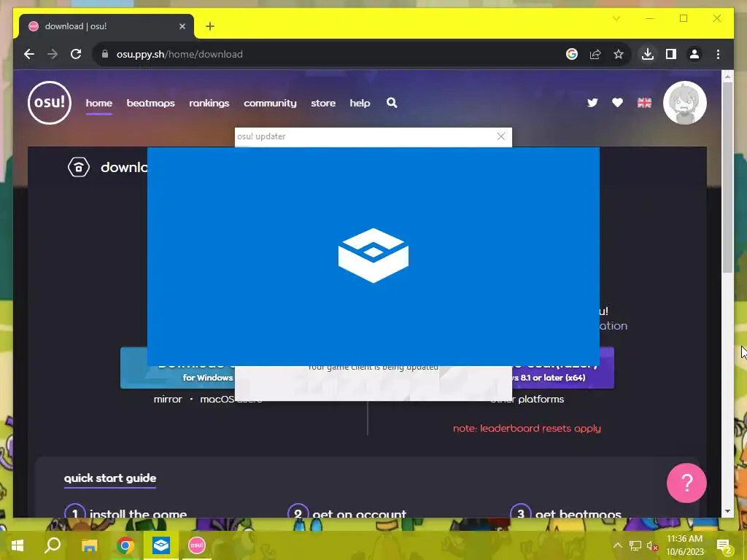The height and width of the screenshot is (560, 747).
Task: Toggle Chrome side panel icon
Action: coord(671,54)
